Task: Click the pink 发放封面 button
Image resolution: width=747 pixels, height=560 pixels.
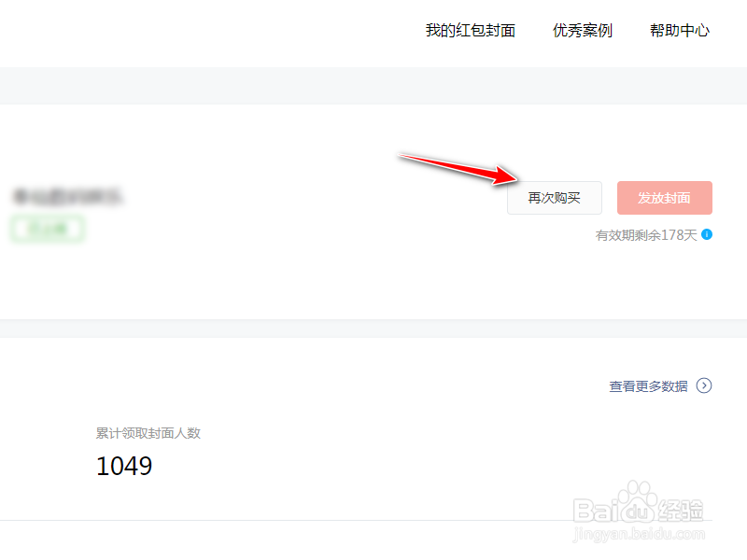Action: tap(665, 198)
